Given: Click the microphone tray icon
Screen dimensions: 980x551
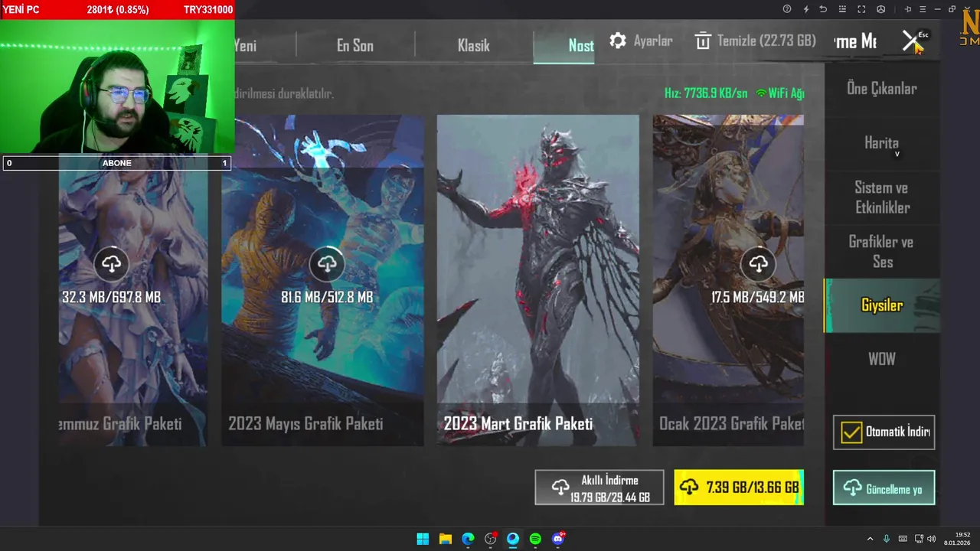Looking at the screenshot, I should 887,539.
